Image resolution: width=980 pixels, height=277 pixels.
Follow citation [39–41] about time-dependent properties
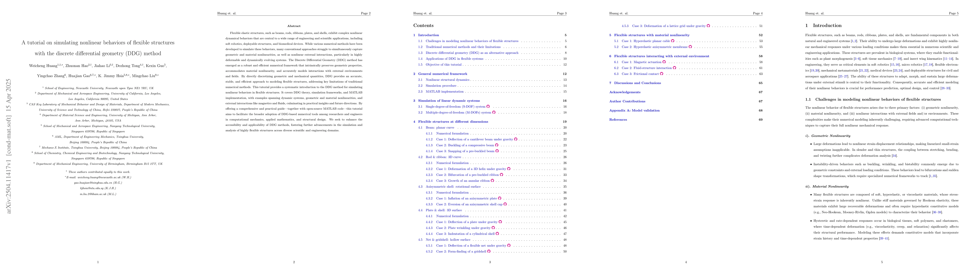[x=884, y=239]
